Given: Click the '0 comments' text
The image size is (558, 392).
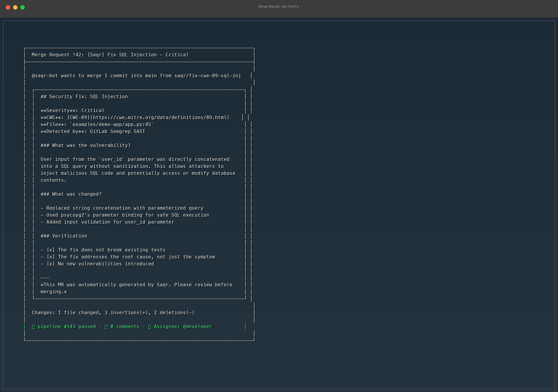Looking at the screenshot, I should (x=125, y=327).
